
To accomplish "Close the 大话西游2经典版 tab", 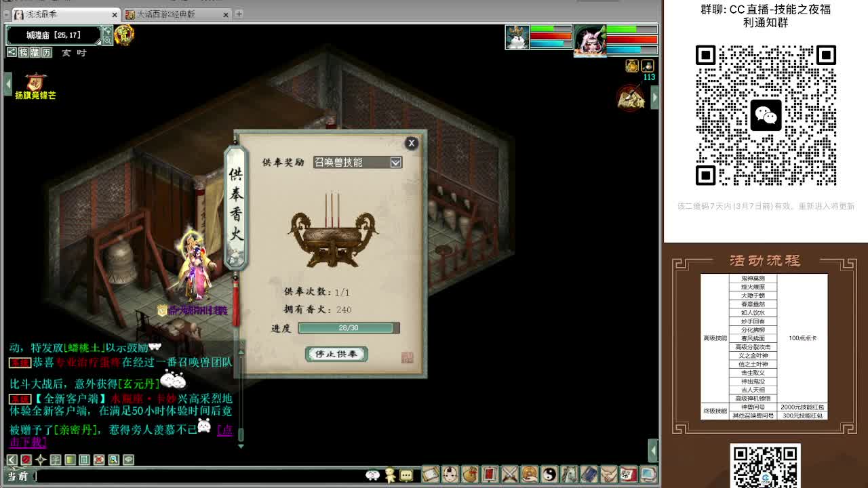I will tap(226, 14).
